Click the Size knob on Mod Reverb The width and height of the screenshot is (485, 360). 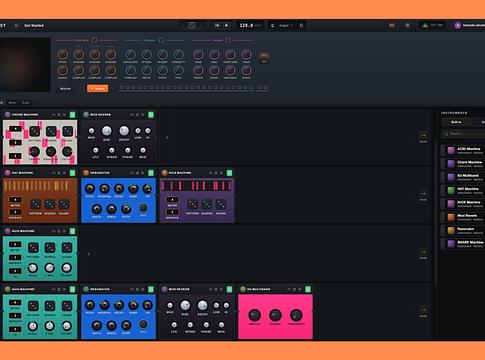[x=106, y=131]
